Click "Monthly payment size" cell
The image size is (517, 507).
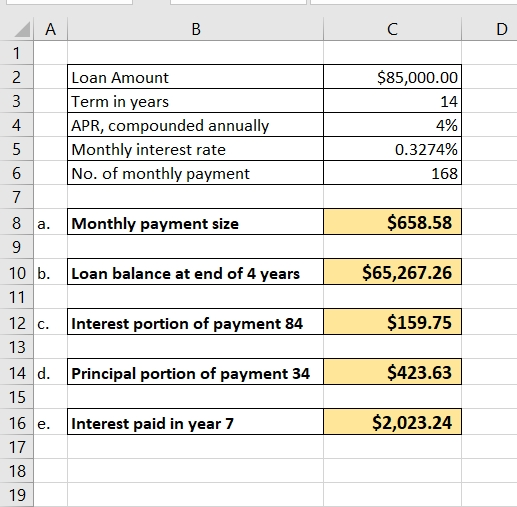[x=195, y=222]
